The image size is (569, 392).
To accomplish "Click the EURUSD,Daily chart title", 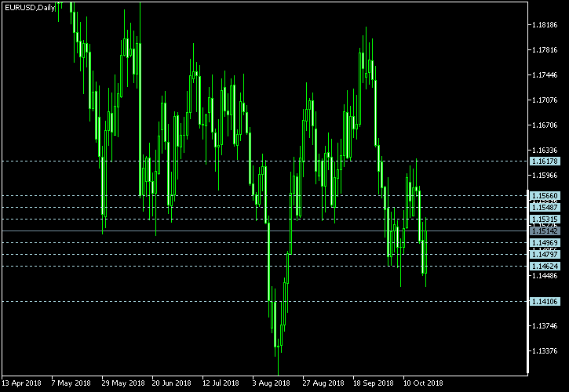I will [30, 8].
